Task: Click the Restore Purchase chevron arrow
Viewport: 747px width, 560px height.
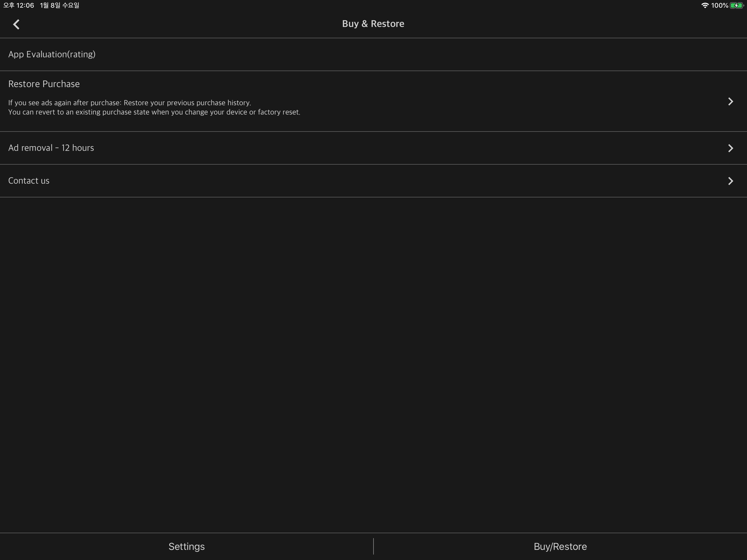Action: 730,102
